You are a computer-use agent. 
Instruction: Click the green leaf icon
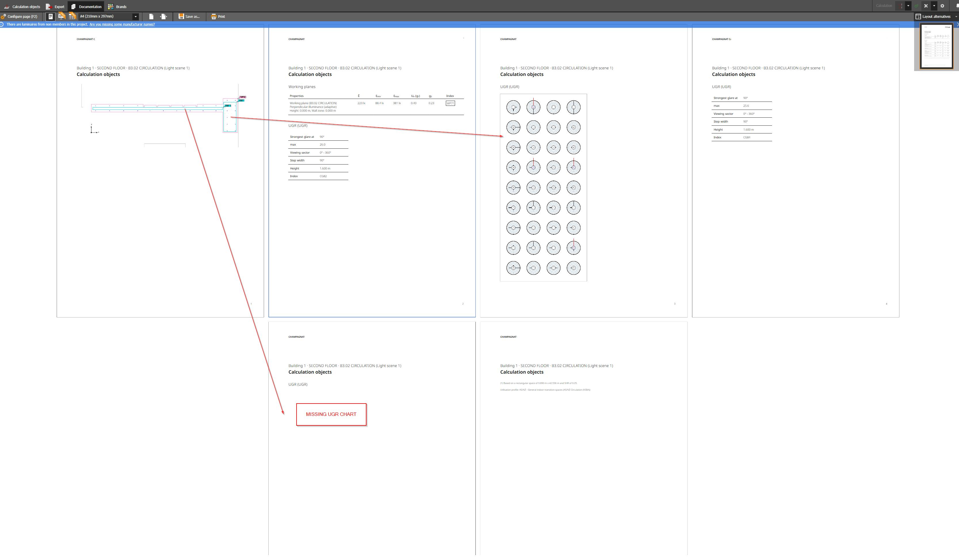(916, 6)
